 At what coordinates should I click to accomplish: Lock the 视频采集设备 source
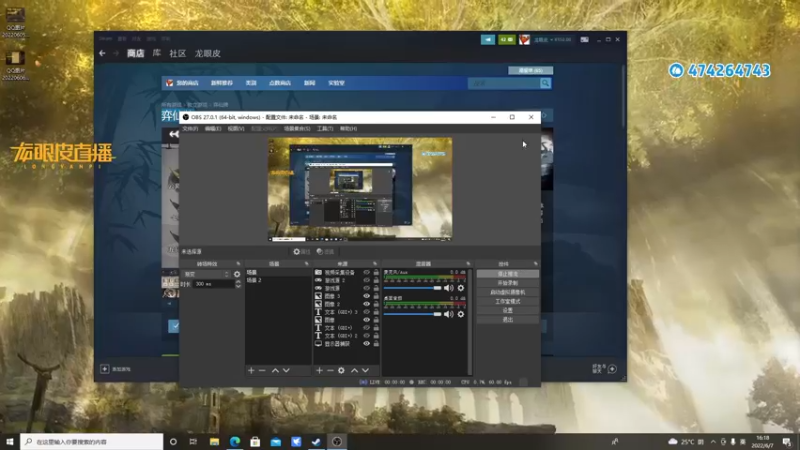(376, 272)
